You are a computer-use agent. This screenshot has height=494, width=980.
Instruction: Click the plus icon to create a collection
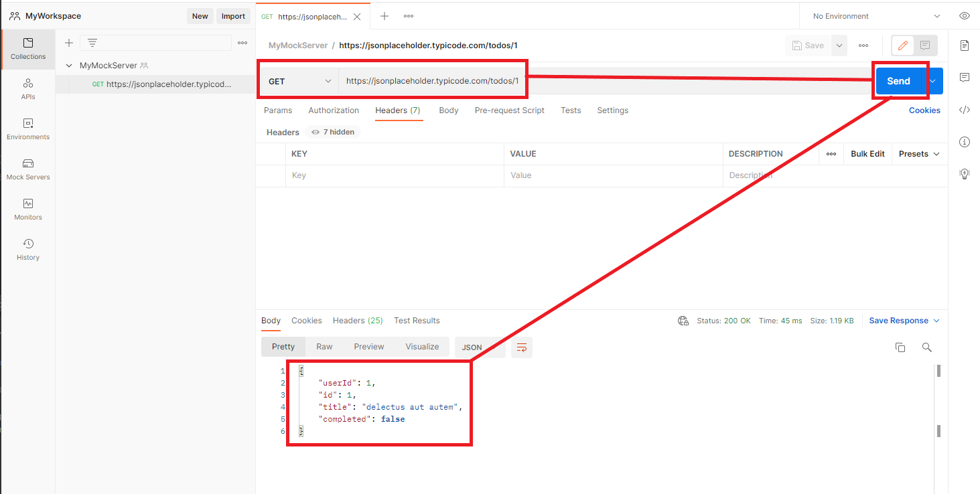point(68,43)
